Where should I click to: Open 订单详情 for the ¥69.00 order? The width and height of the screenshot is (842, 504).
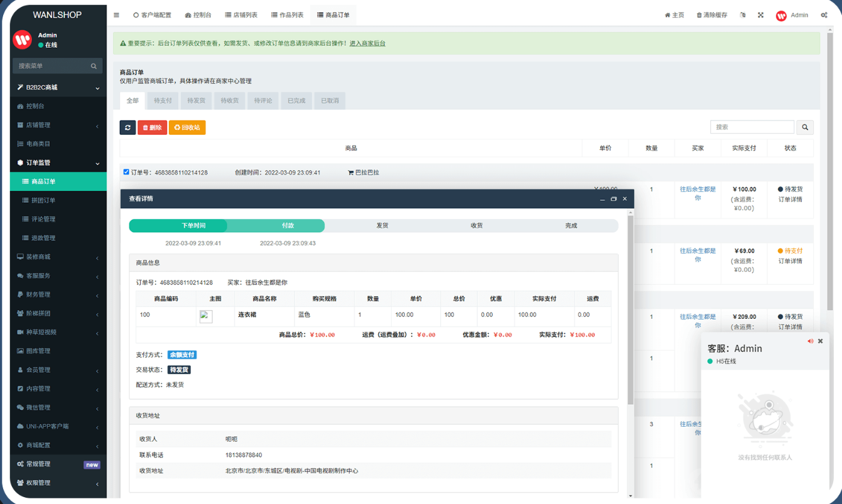[791, 261]
